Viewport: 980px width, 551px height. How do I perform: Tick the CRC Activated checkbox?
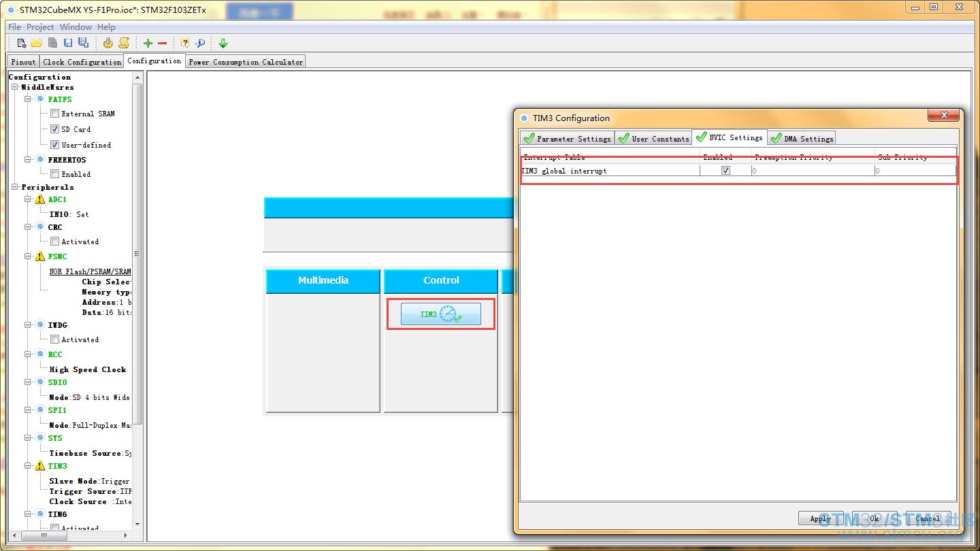[x=55, y=241]
